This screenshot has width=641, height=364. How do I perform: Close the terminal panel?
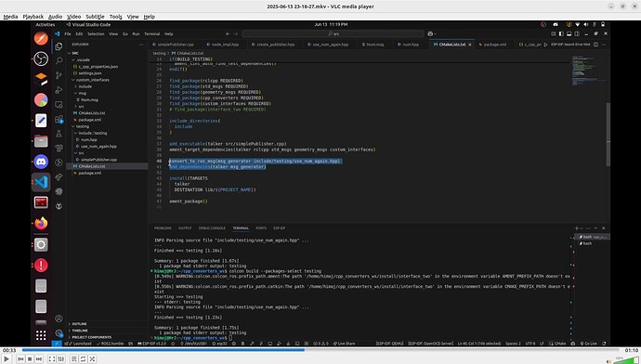tap(604, 227)
